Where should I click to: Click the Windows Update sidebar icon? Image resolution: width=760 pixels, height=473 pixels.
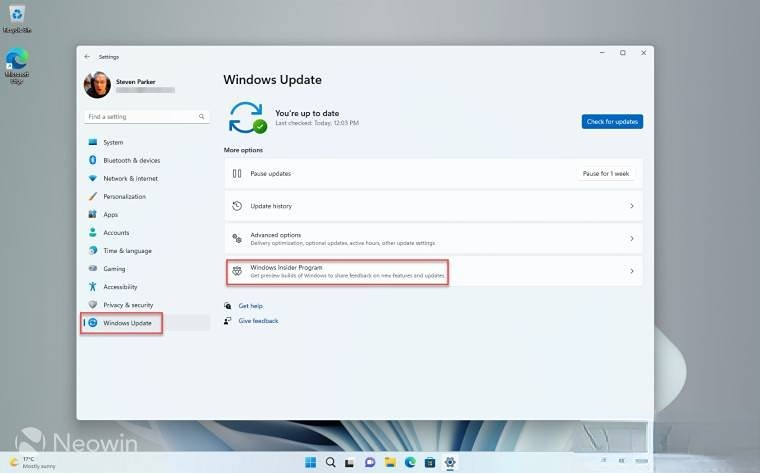point(93,323)
